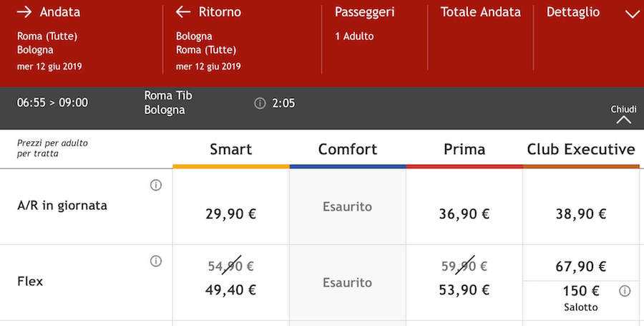Click the info icon beside Salotto 150 € price
The height and width of the screenshot is (326, 644).
coord(625,291)
